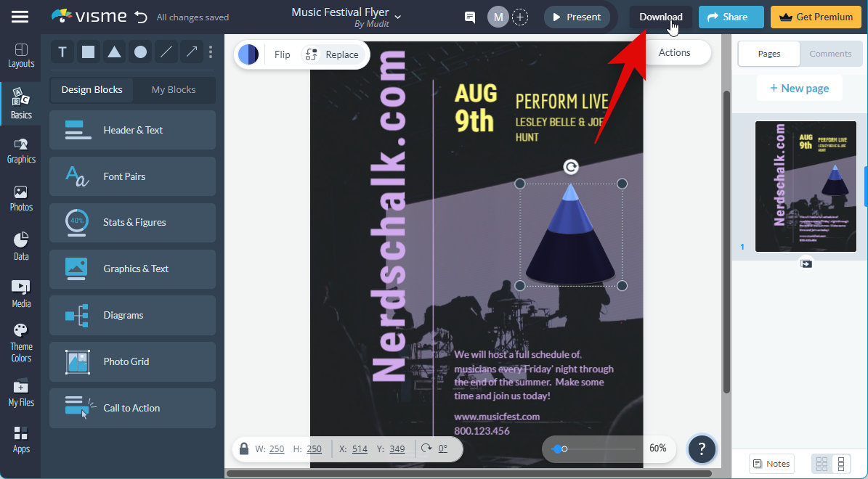The width and height of the screenshot is (868, 479).
Task: Open the Graphics & Text blocks
Action: click(x=132, y=269)
